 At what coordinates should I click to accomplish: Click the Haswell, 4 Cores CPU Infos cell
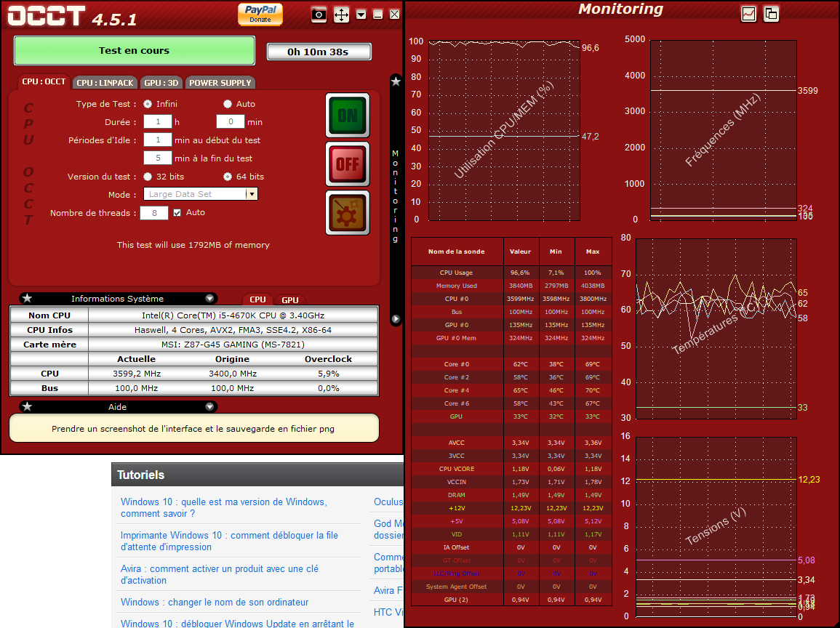pos(233,330)
